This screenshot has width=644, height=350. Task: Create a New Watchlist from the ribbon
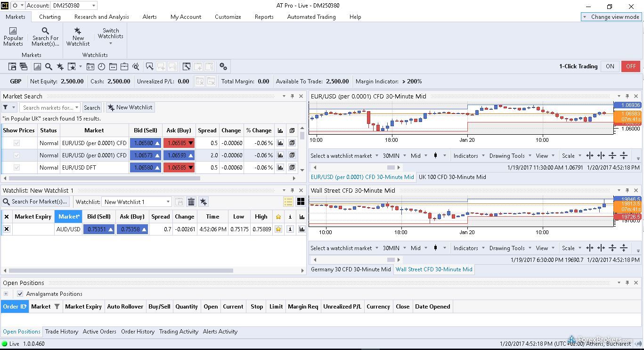[78, 36]
